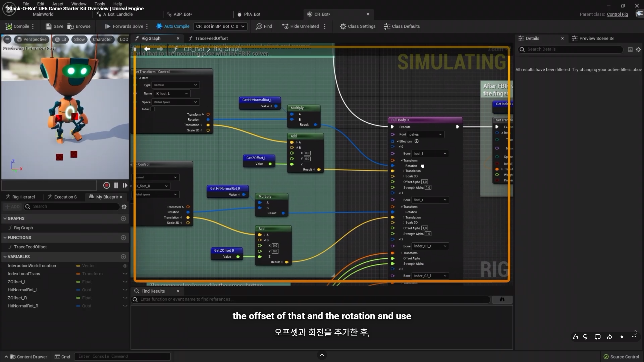Image resolution: width=644 pixels, height=362 pixels.
Task: Collapse the GRAPHS section
Action: [5, 218]
